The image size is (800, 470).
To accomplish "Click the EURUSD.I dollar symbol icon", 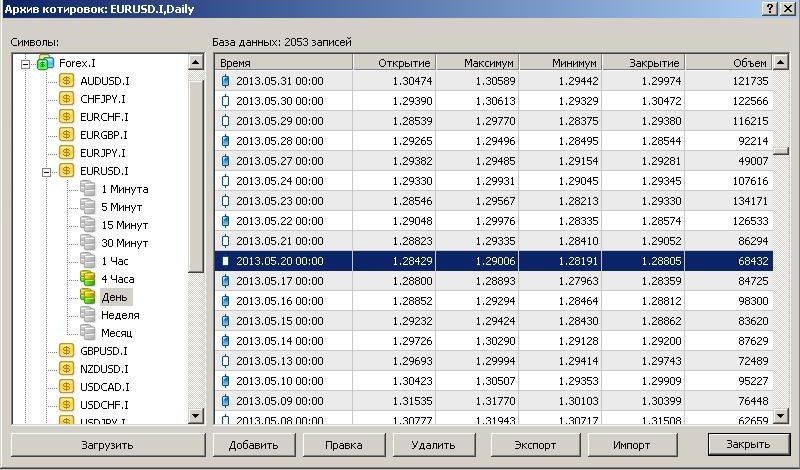I will pos(66,170).
